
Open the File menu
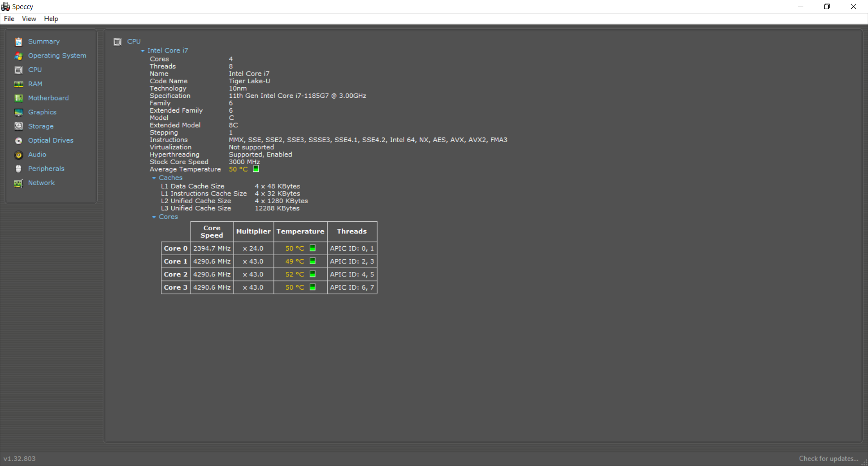pos(9,19)
